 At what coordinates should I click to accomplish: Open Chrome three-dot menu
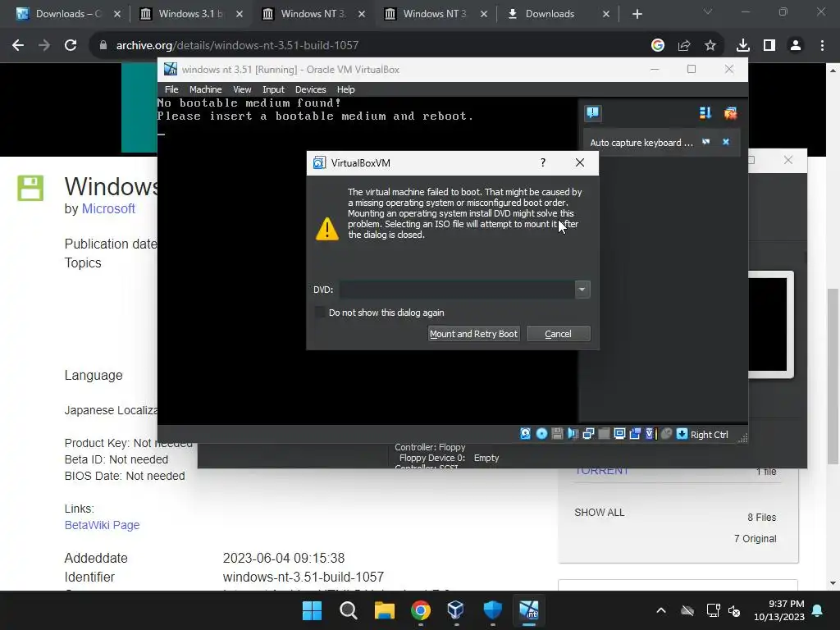click(822, 46)
